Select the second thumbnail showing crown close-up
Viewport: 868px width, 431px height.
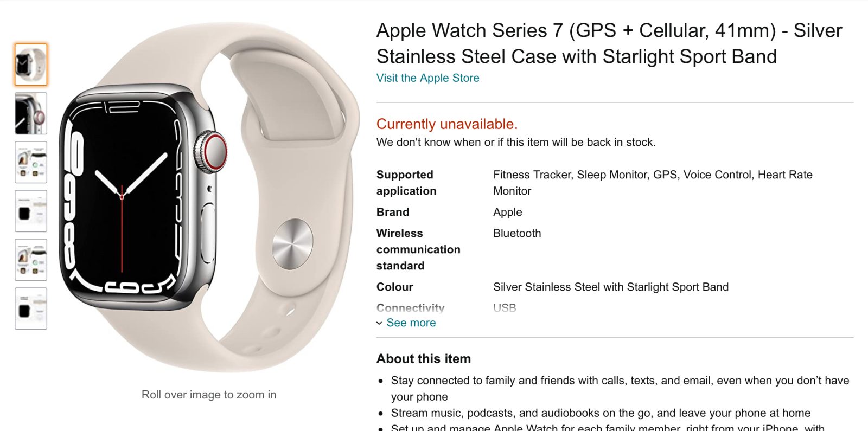pos(31,113)
